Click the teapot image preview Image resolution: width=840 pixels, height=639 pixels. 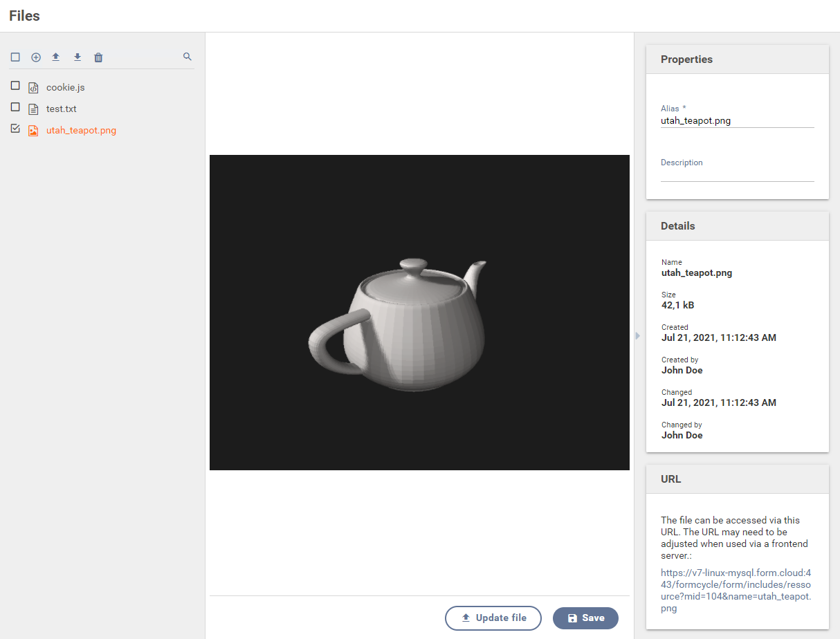coord(419,313)
